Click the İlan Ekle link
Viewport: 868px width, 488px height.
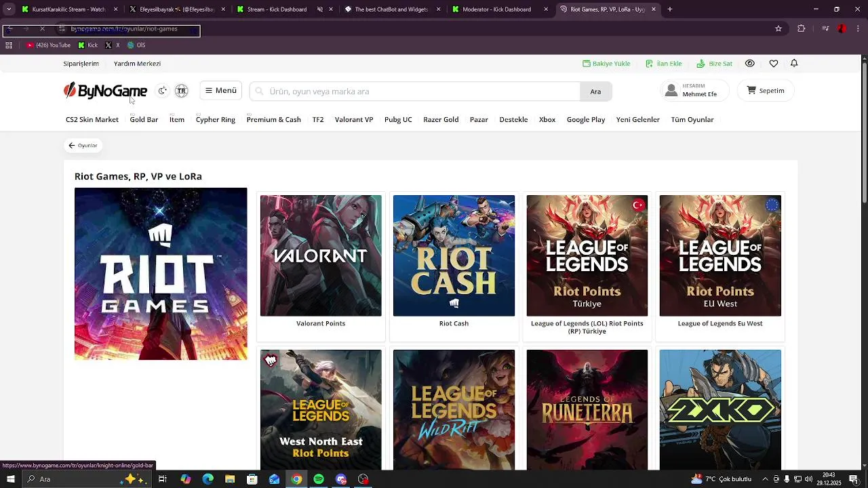(663, 64)
